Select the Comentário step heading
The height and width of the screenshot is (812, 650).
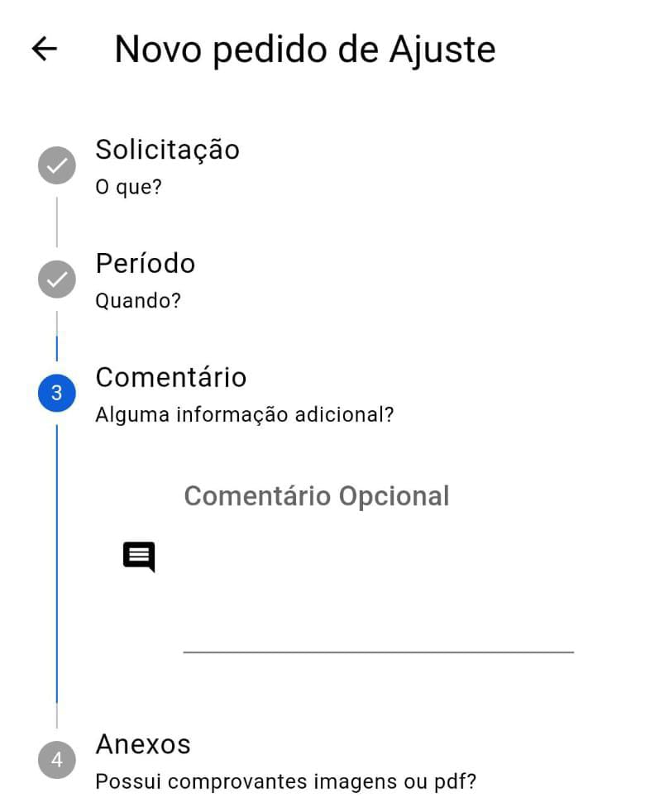(171, 377)
